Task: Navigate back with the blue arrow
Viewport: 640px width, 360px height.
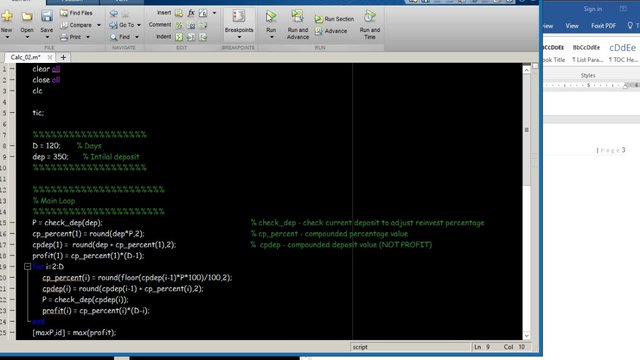Action: [114, 13]
